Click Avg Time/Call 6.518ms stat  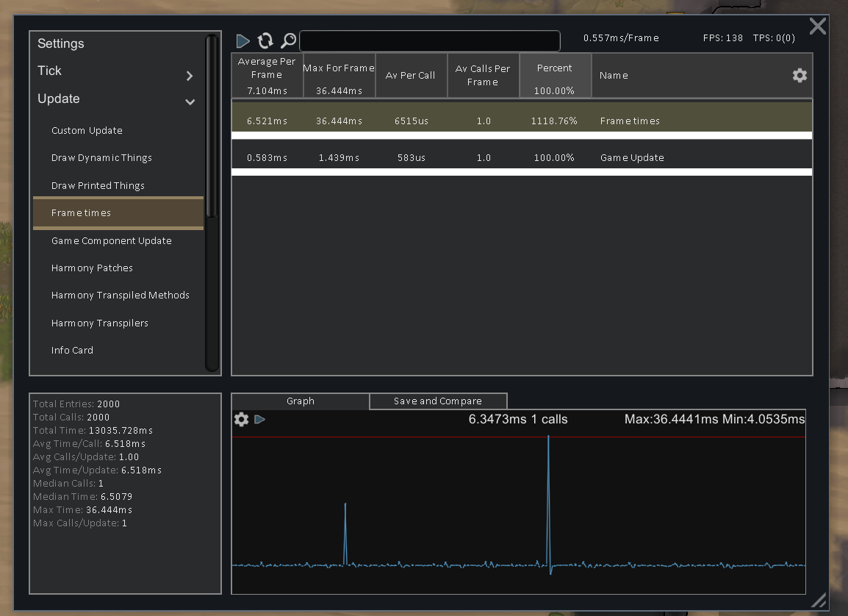tap(89, 443)
